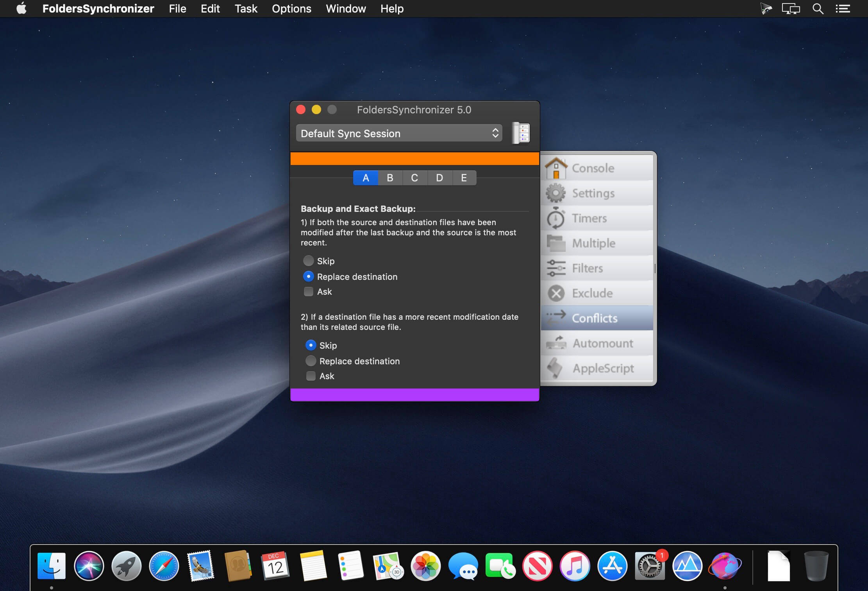The width and height of the screenshot is (868, 591).
Task: Click the highlighted Conflicts entry
Action: (595, 318)
